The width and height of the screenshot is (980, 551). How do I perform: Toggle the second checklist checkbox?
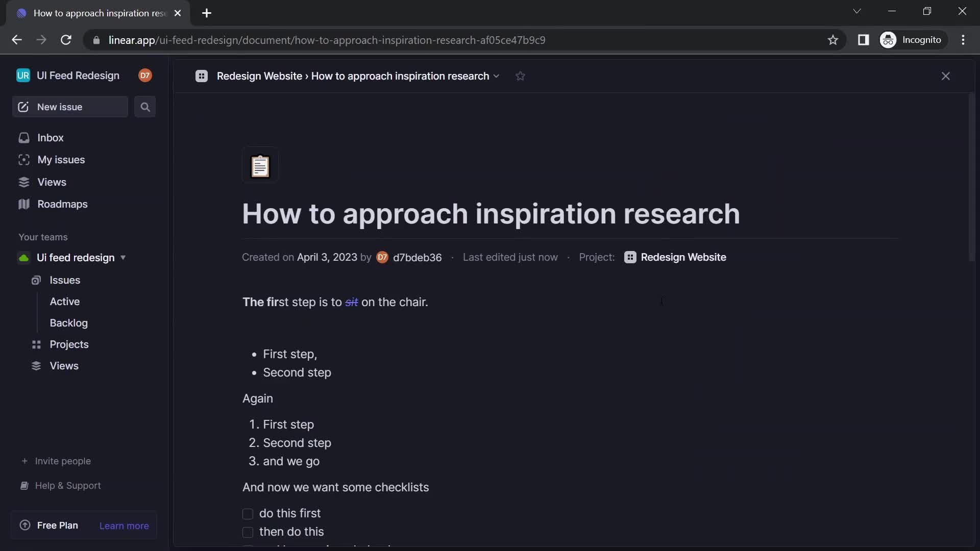click(248, 532)
